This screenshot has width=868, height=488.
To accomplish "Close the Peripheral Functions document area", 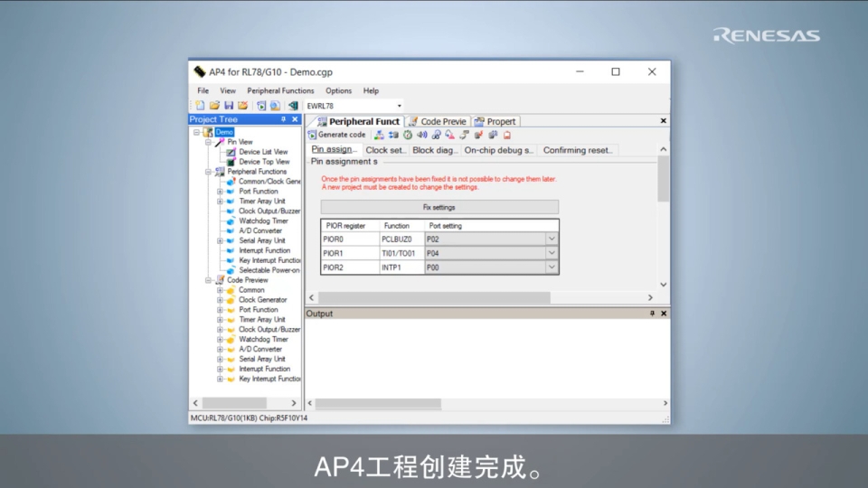I will [x=664, y=120].
